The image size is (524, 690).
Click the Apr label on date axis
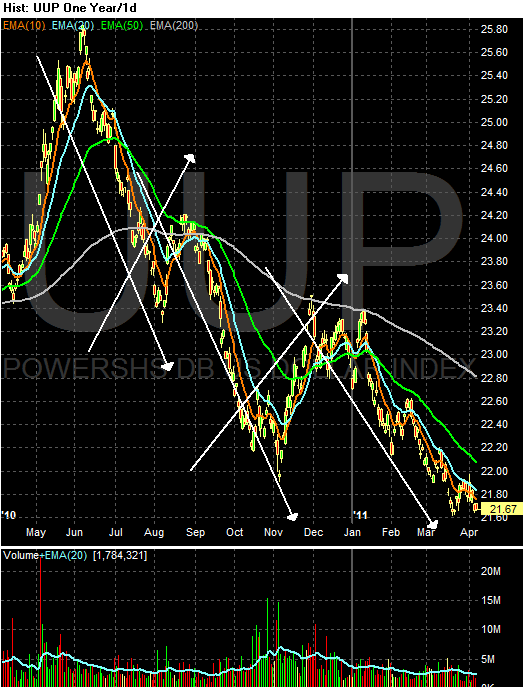tap(469, 532)
